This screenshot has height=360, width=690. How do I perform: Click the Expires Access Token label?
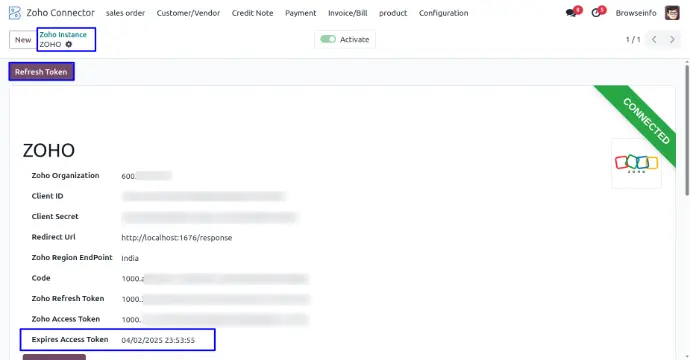70,339
